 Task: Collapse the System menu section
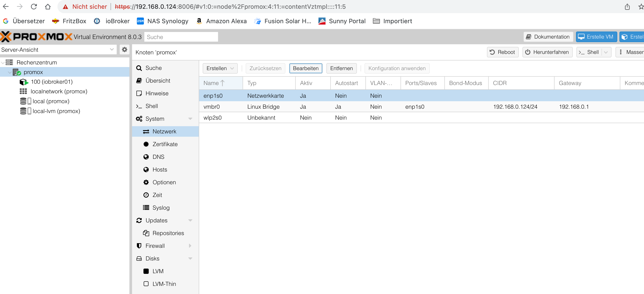190,119
